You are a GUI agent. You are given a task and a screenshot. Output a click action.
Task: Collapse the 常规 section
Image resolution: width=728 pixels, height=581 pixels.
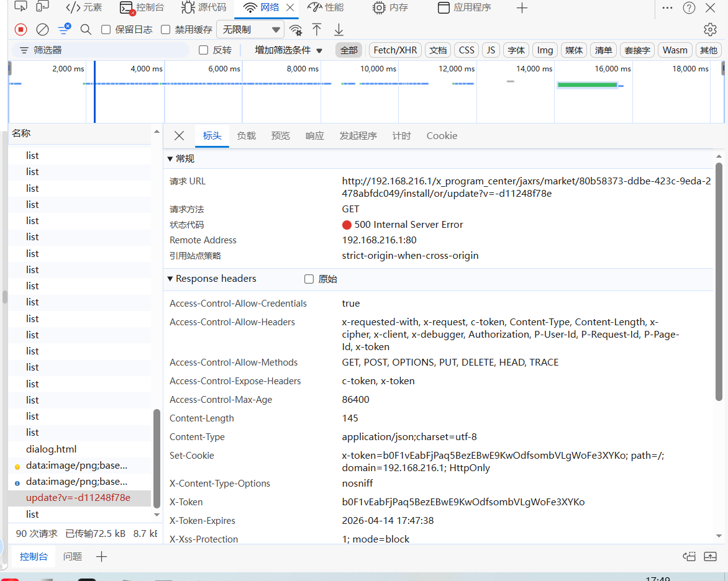point(180,158)
